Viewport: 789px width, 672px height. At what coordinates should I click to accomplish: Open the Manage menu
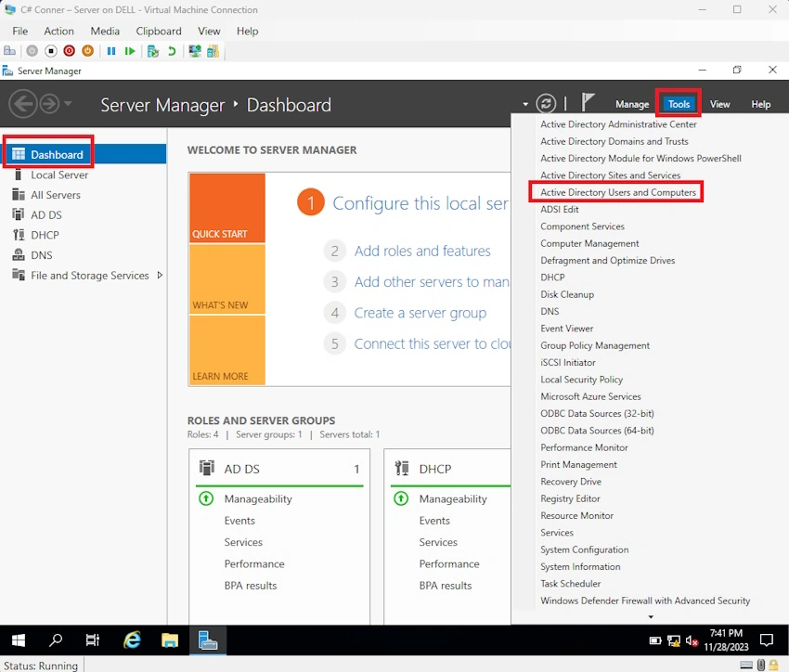pos(632,104)
